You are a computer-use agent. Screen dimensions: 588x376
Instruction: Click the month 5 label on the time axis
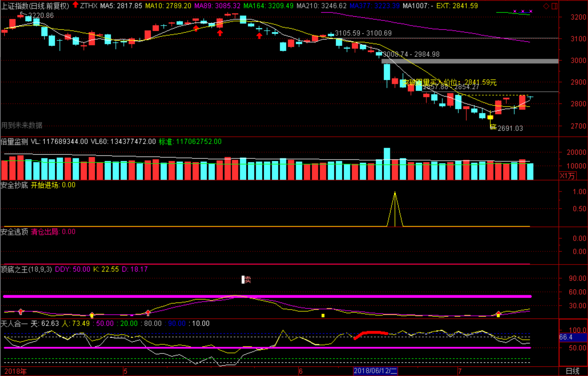125,371
